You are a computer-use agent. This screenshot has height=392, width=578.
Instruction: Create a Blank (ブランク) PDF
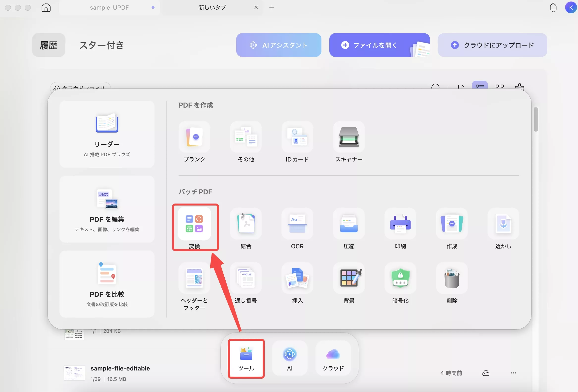coord(194,137)
